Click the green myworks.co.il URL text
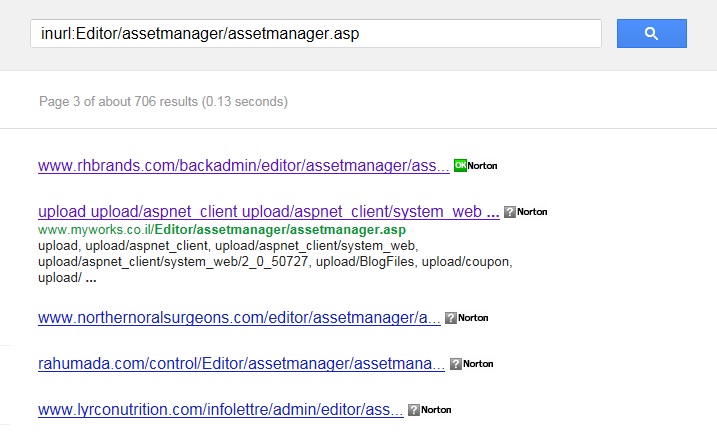The height and width of the screenshot is (435, 717). pyautogui.click(x=222, y=230)
